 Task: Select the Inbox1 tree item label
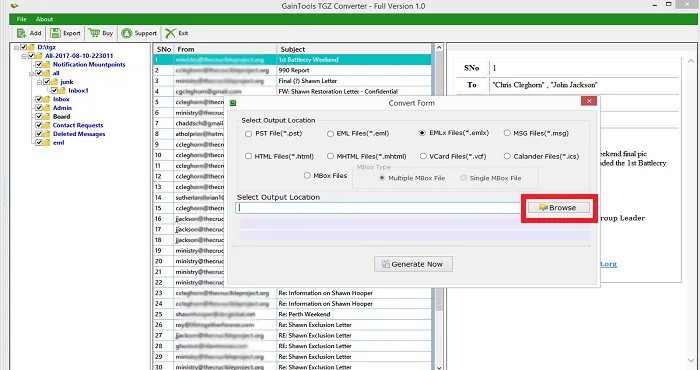click(79, 91)
